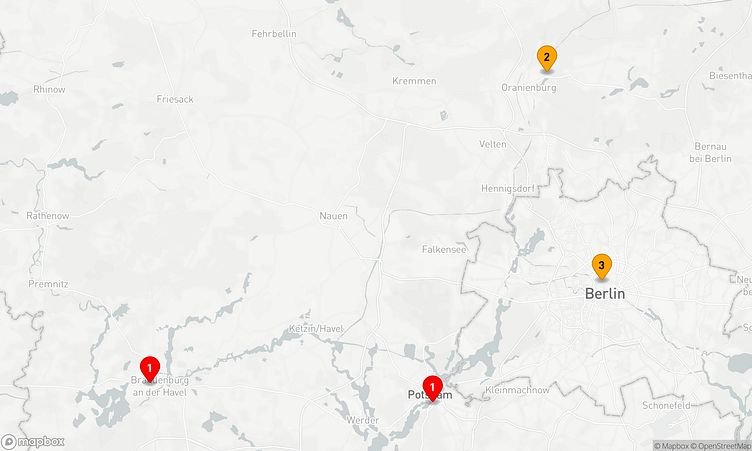Click the Mapbox logo

pyautogui.click(x=33, y=441)
